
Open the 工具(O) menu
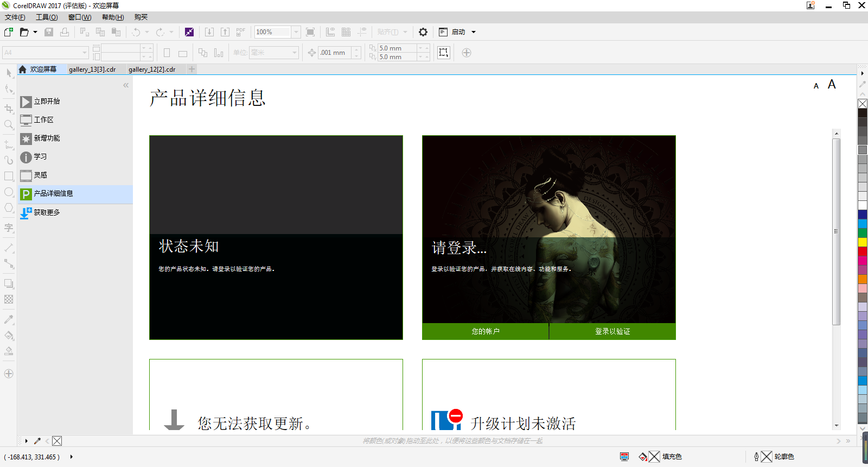(x=47, y=17)
